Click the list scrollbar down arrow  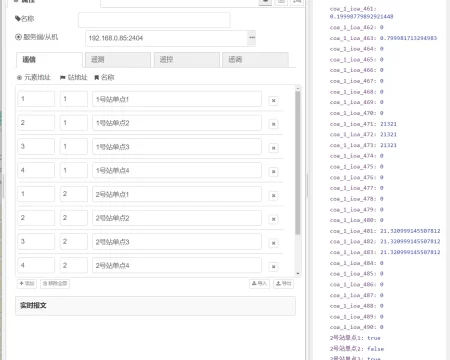point(298,274)
